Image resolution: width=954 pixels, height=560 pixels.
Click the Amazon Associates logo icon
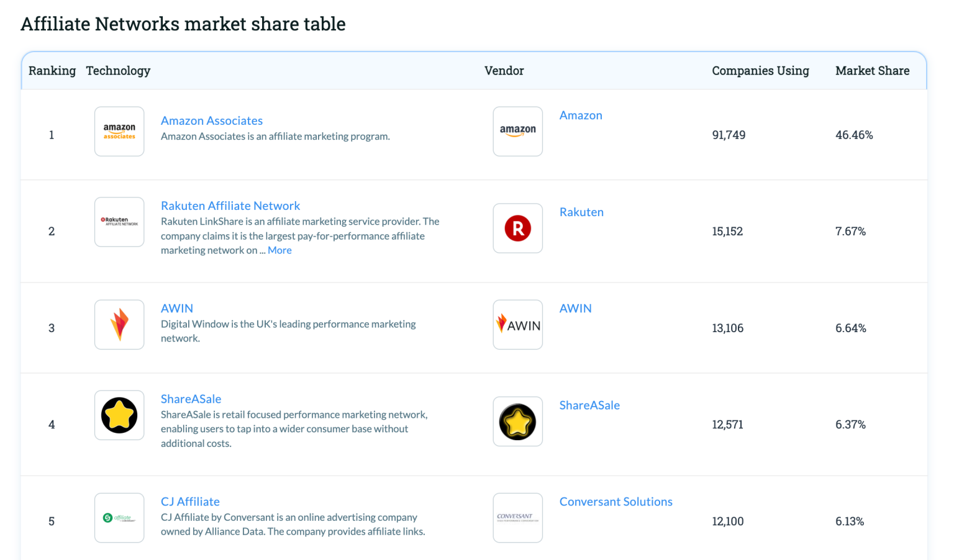pos(119,131)
